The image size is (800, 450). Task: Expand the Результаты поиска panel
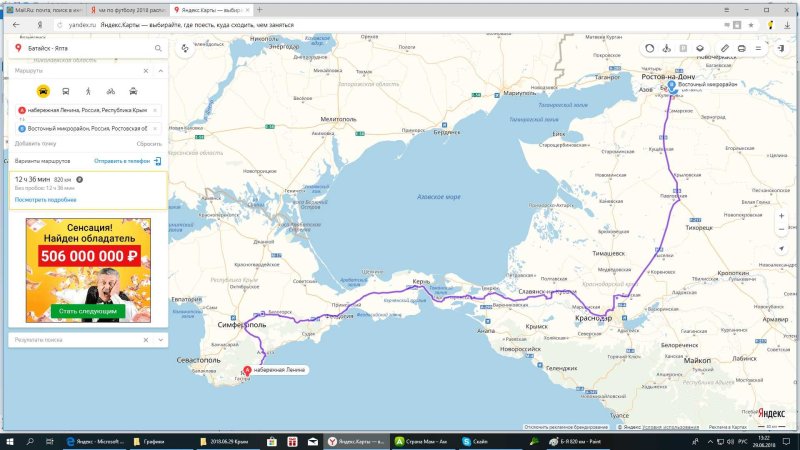coord(160,340)
